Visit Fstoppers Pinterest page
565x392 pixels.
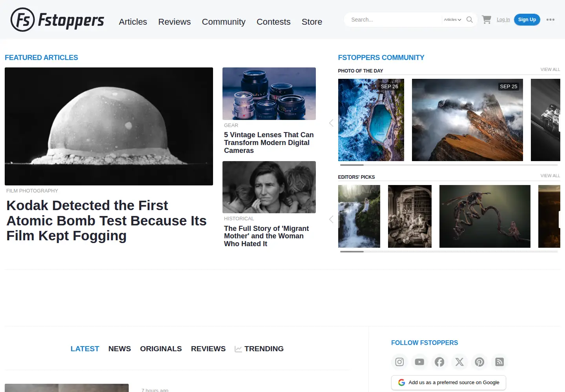[x=479, y=362]
